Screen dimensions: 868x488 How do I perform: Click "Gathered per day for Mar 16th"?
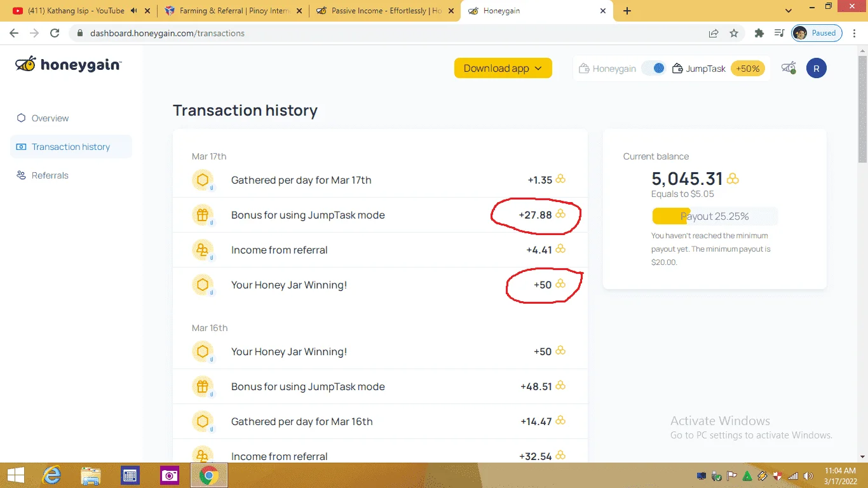302,421
